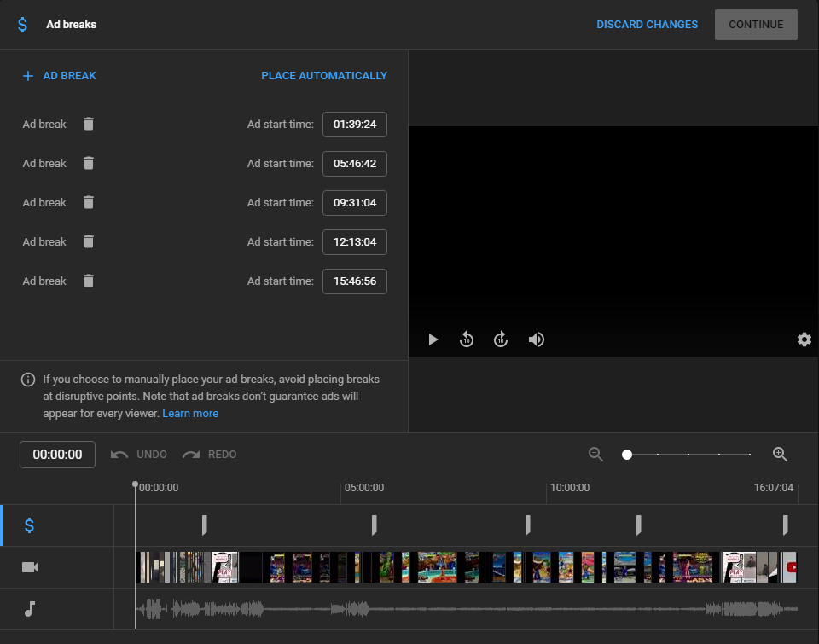This screenshot has width=819, height=644.
Task: Click the timeline zoom slider handle
Action: pos(627,455)
